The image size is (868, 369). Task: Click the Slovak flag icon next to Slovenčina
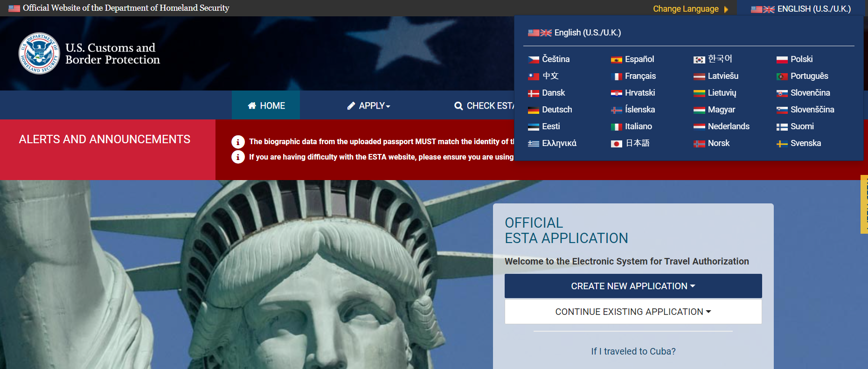[782, 93]
